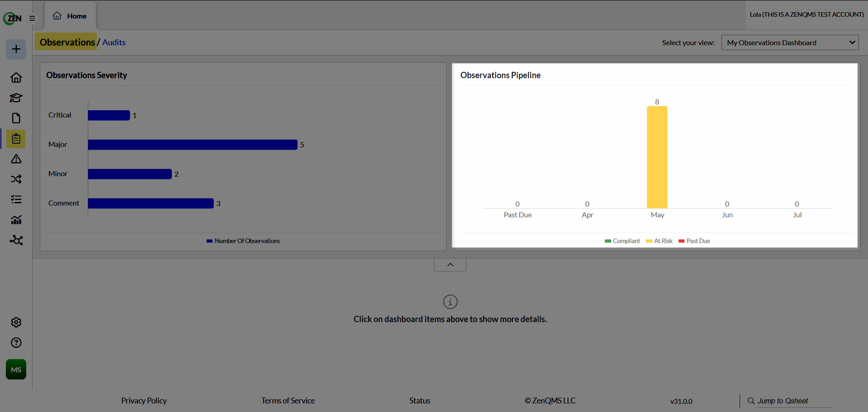This screenshot has height=412, width=868.
Task: Click the MS user avatar
Action: [x=16, y=370]
